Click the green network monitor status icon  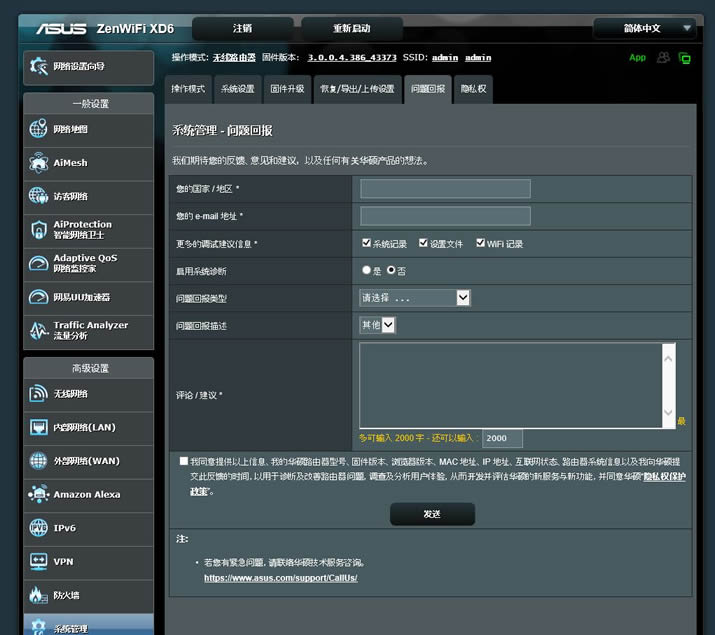684,58
